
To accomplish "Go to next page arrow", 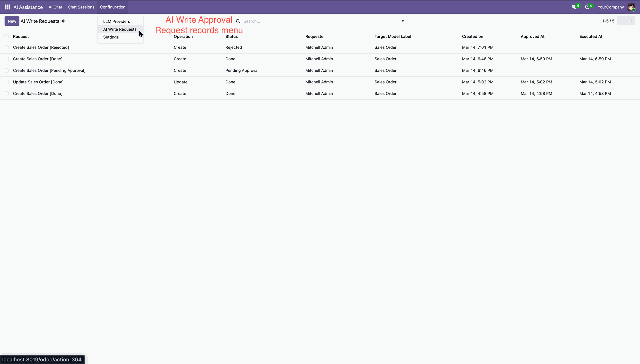I will click(631, 21).
